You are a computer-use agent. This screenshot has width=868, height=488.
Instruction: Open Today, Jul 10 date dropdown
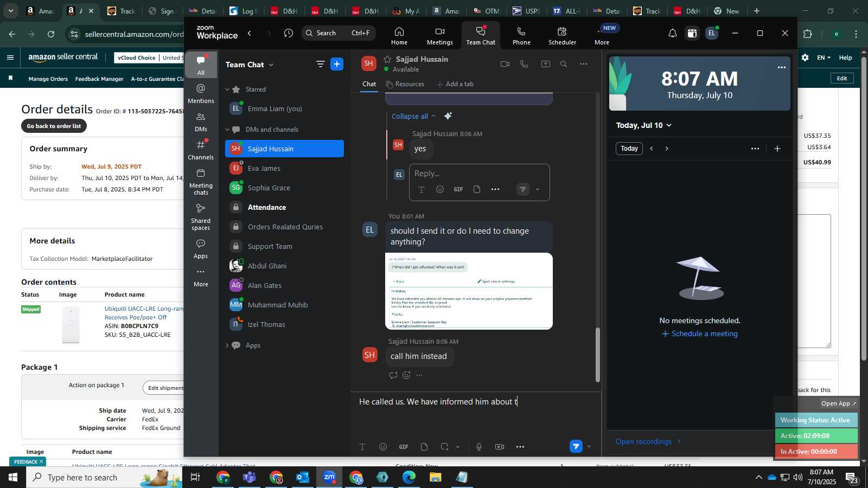643,125
